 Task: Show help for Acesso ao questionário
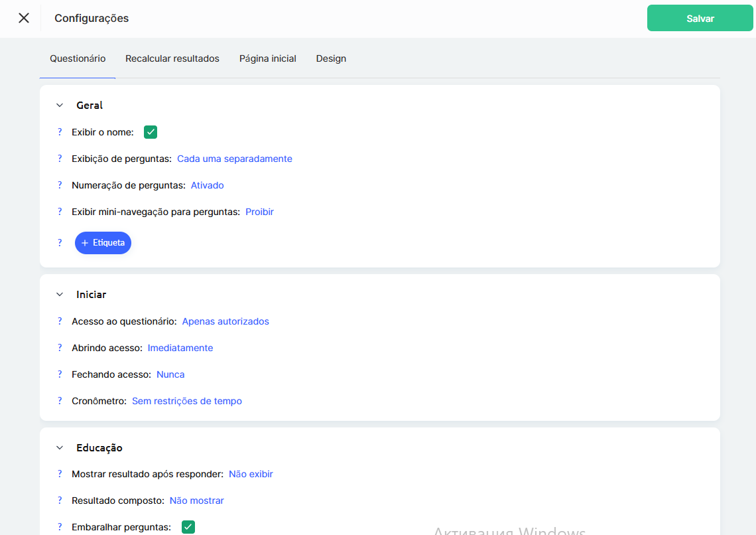60,321
